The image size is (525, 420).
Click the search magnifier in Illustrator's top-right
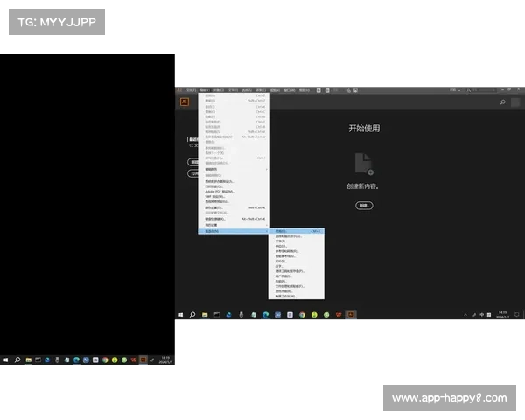pos(502,101)
